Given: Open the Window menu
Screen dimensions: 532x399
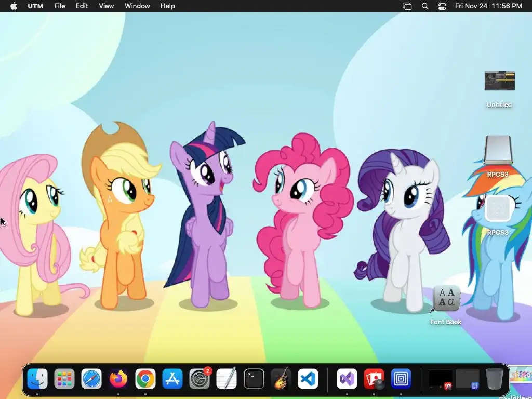Looking at the screenshot, I should click(137, 6).
